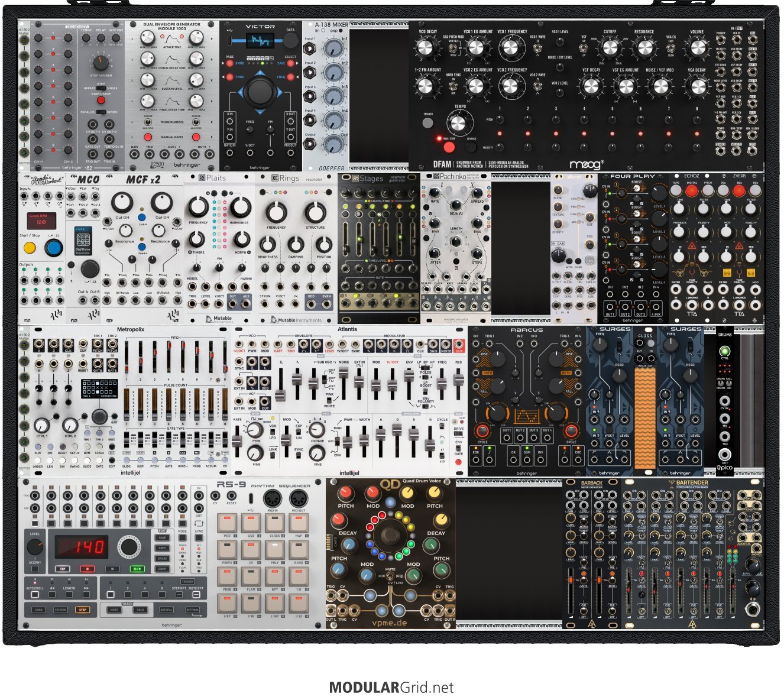This screenshot has height=700, width=784.
Task: Click the SOLO track button on RS-9
Action: [140, 610]
